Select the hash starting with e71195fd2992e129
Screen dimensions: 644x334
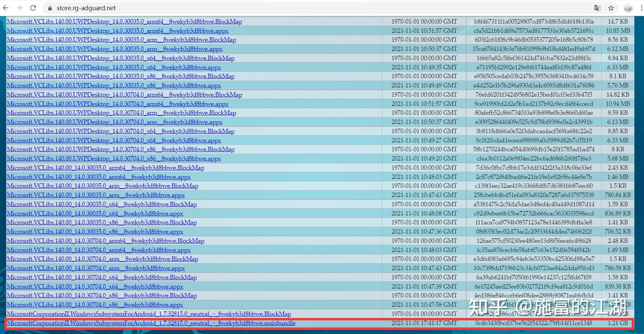(x=534, y=67)
